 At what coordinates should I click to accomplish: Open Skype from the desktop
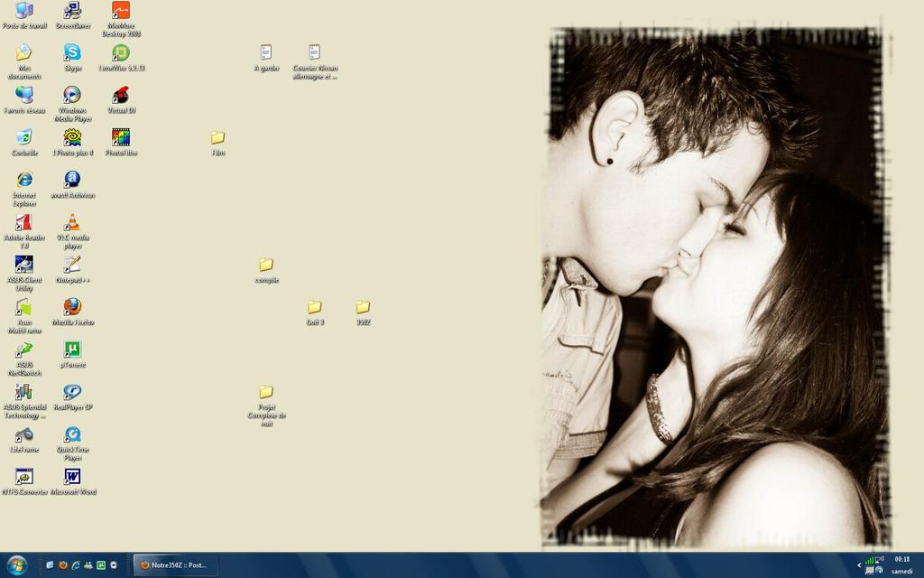72,52
